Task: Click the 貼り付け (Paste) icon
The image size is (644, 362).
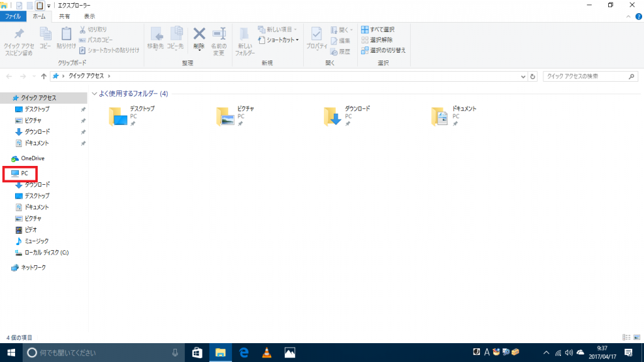Action: (x=65, y=38)
